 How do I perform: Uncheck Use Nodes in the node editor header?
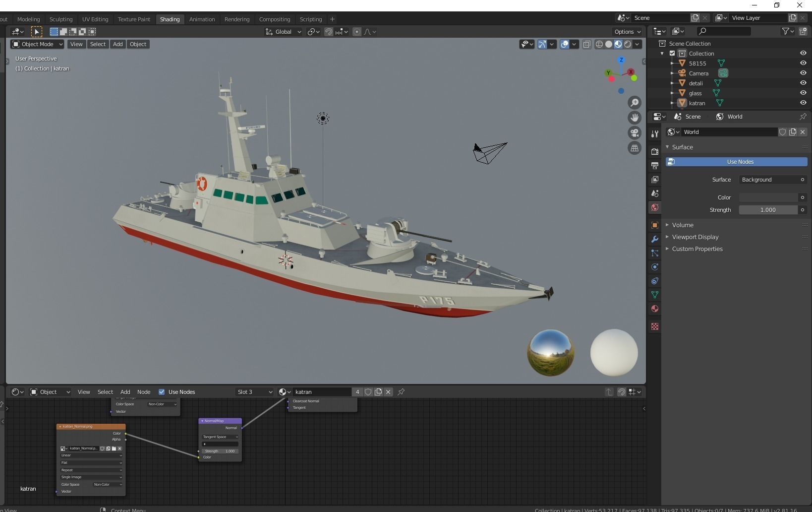pos(162,392)
